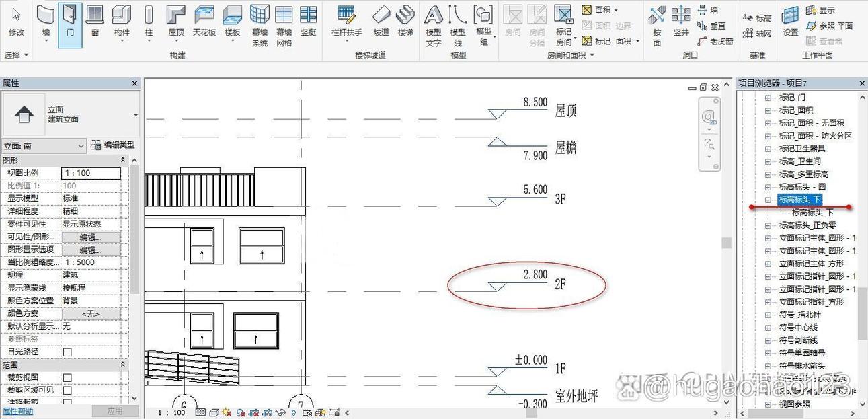Select the 楼梯 (Stair) tool
868x419 pixels.
tap(405, 21)
